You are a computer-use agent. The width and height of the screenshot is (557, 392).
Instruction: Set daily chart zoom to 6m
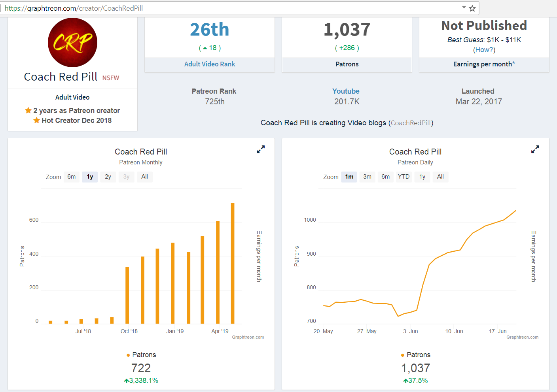tap(386, 177)
